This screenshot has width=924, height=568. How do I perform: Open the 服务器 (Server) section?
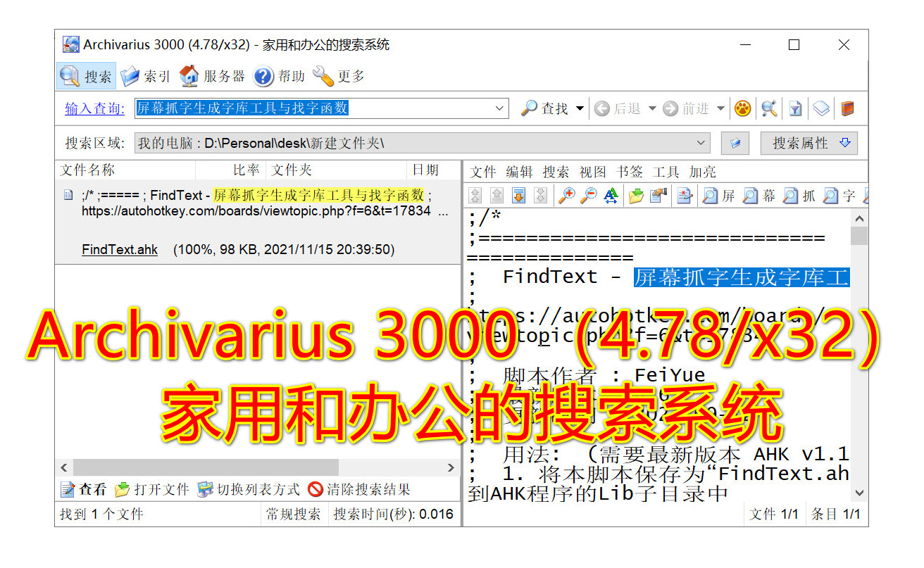point(213,76)
